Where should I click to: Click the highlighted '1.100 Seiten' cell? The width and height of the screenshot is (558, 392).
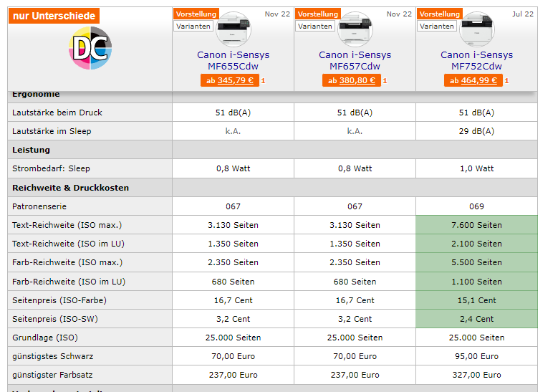pyautogui.click(x=476, y=282)
